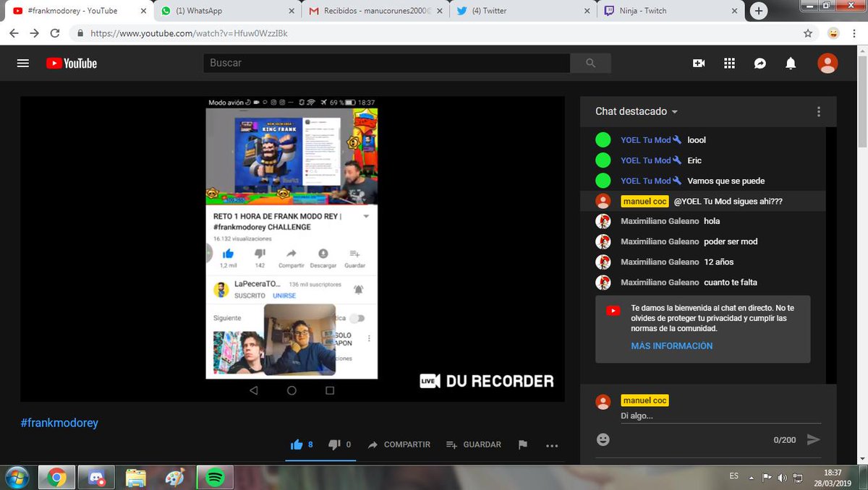The height and width of the screenshot is (490, 868).
Task: Open the paint app taskbar icon
Action: point(175,478)
